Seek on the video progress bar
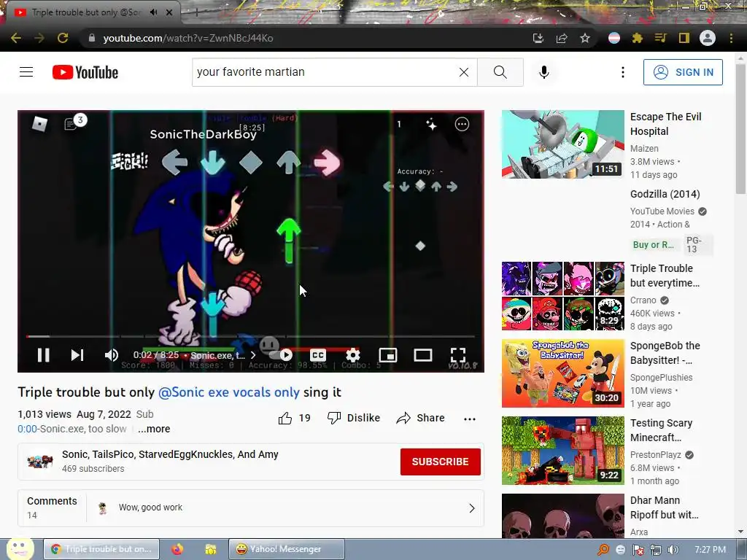The image size is (747, 560). pyautogui.click(x=251, y=337)
